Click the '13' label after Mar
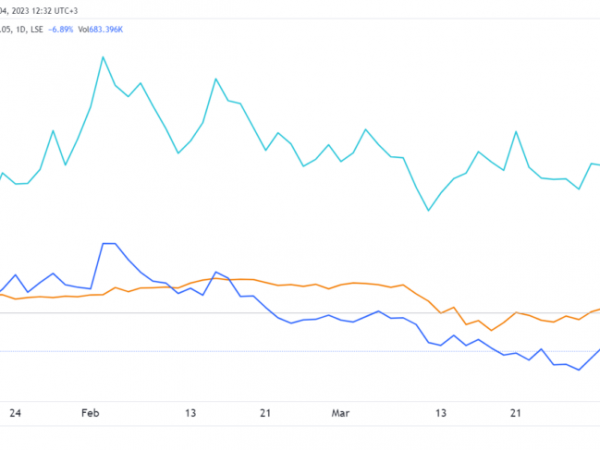600x450 pixels. coord(441,413)
